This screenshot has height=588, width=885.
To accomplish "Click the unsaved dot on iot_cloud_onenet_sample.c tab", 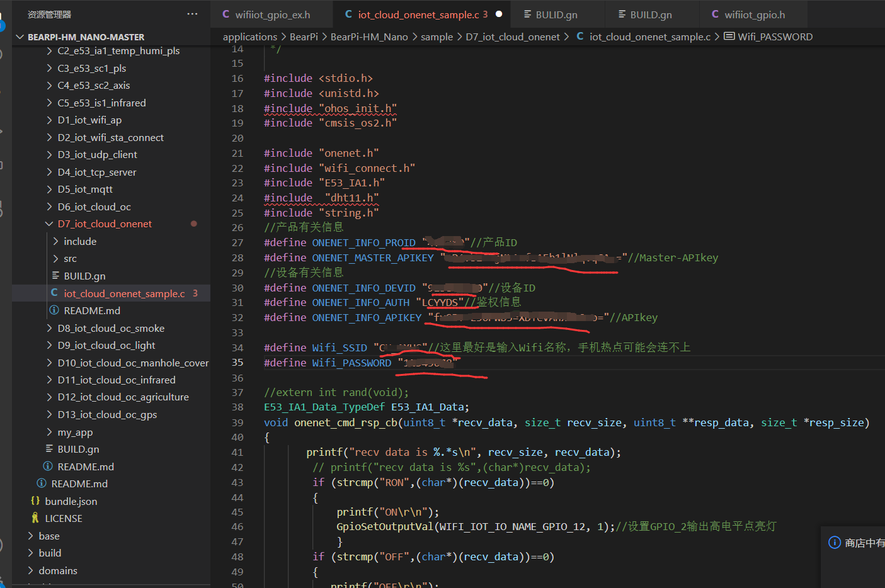I will click(x=499, y=14).
